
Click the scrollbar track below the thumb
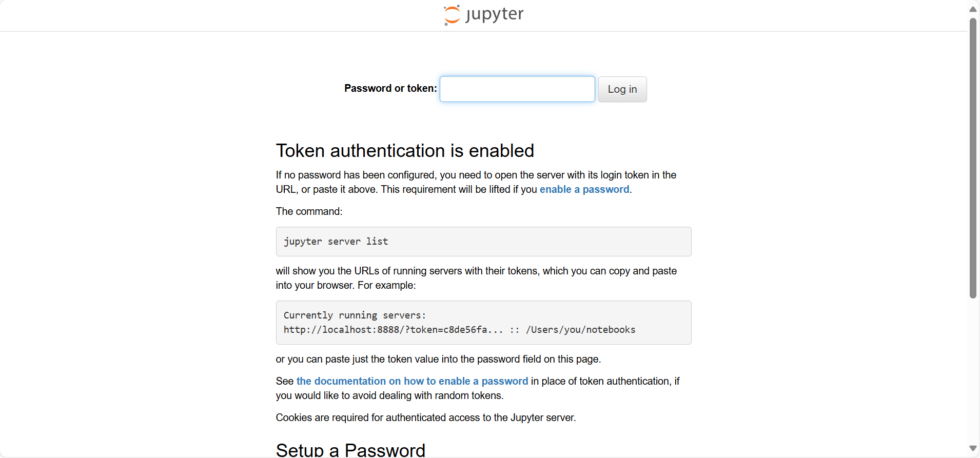pyautogui.click(x=972, y=369)
